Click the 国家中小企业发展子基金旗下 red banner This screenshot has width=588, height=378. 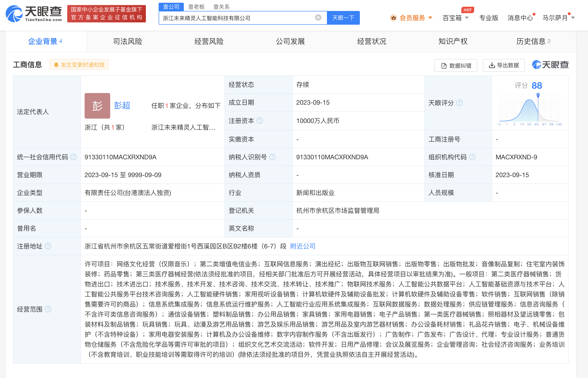coord(106,14)
